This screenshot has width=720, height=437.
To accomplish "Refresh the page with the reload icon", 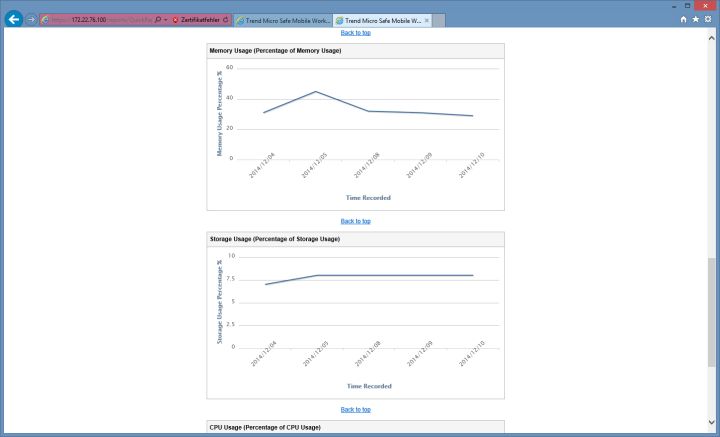I will coord(226,20).
